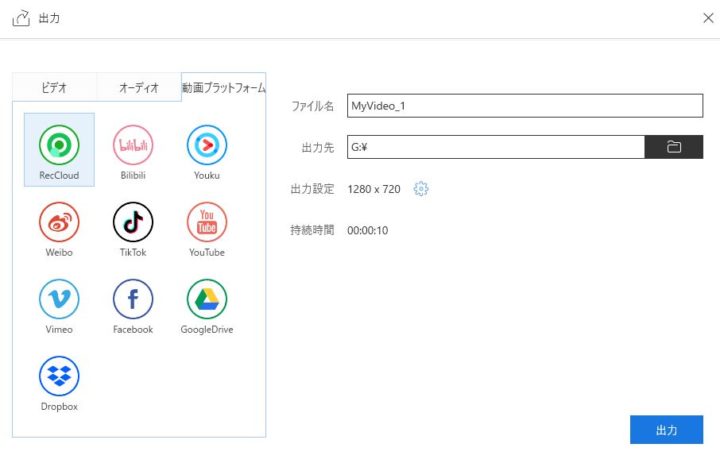
Task: Switch to the ビデオ tab
Action: 54,88
